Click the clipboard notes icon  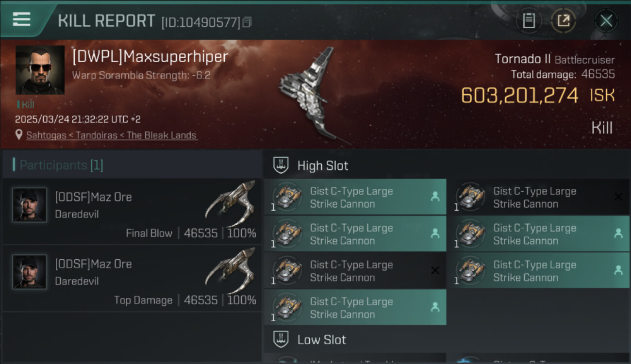(529, 21)
